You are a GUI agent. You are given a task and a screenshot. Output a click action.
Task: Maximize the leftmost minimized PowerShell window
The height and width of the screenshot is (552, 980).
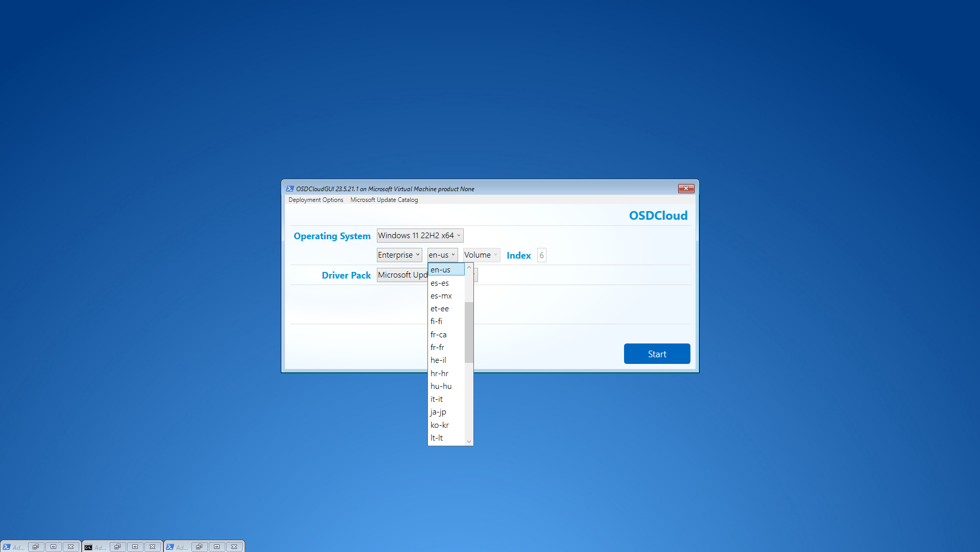53,547
